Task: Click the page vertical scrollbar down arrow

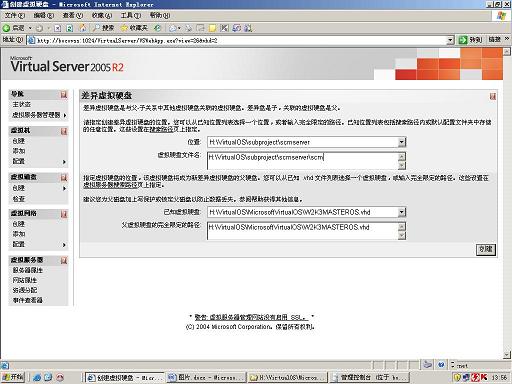Action: click(506, 355)
